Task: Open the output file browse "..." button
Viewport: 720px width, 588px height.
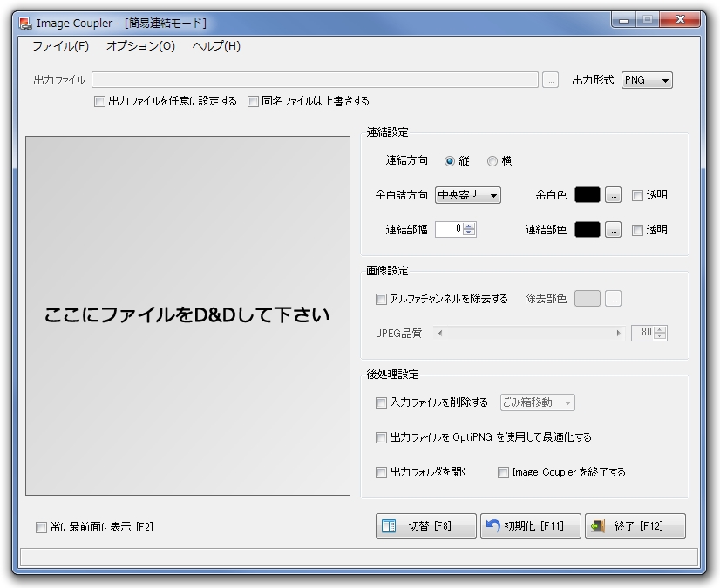Action: [551, 79]
